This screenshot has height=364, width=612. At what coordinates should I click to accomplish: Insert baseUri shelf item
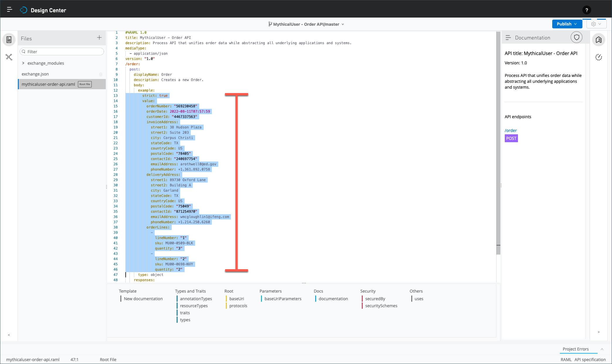point(236,299)
